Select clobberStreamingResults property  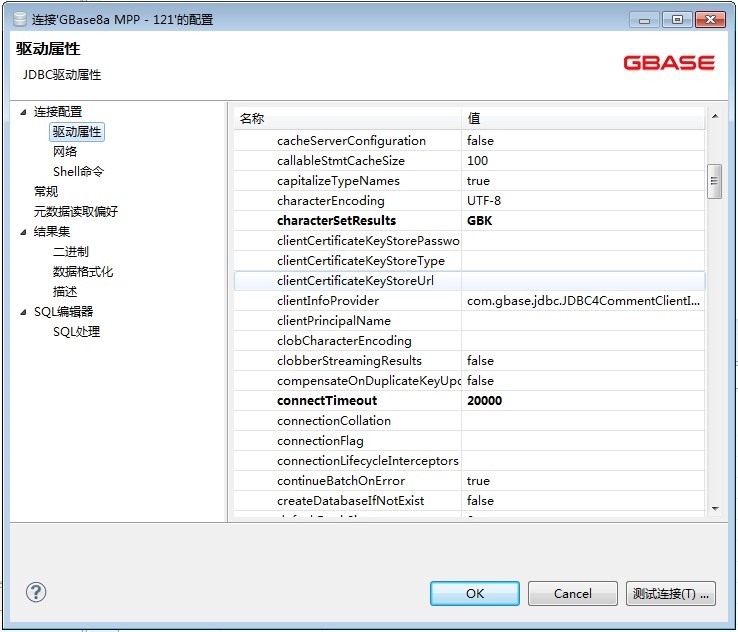click(349, 361)
